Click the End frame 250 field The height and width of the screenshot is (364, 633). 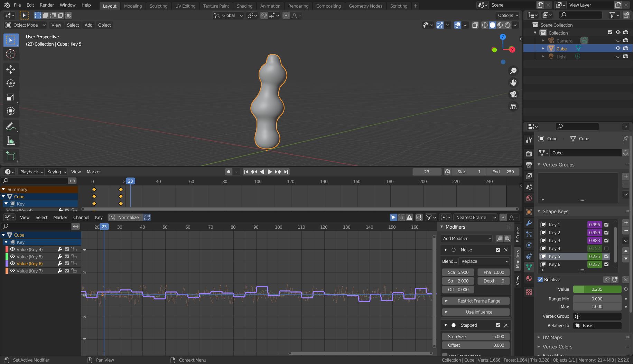(x=503, y=172)
